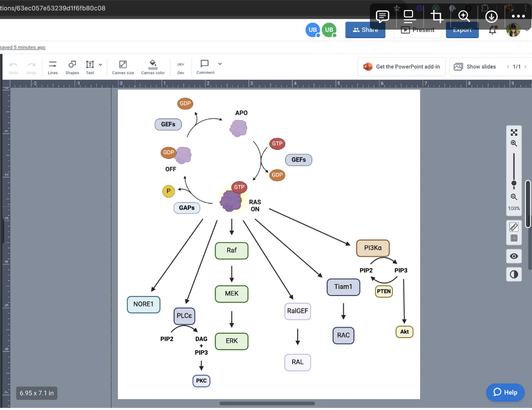The width and height of the screenshot is (532, 410).
Task: Toggle the eye preview icon
Action: 514,256
